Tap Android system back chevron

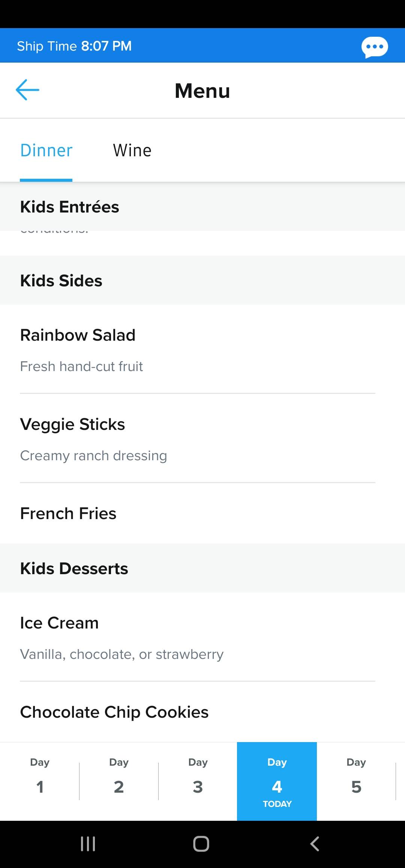[315, 844]
